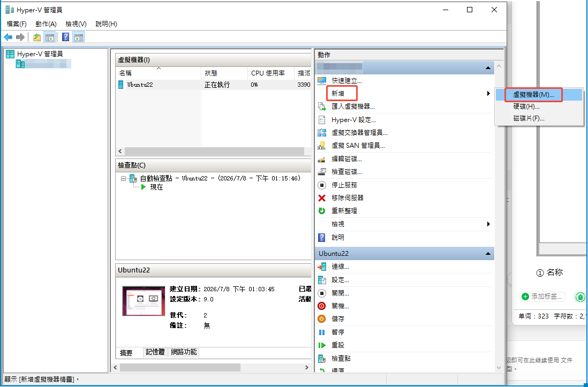Open the 檔案(F) menu
This screenshot has height=387, width=588.
coord(17,24)
